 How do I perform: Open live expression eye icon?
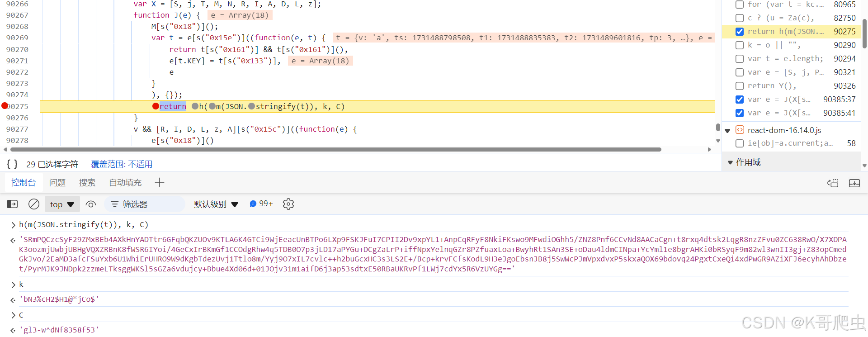91,204
